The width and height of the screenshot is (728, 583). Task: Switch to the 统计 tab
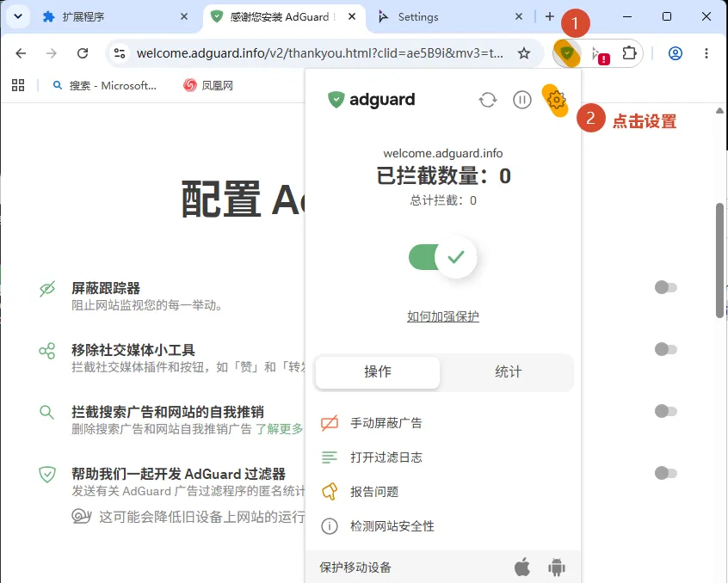pos(508,372)
